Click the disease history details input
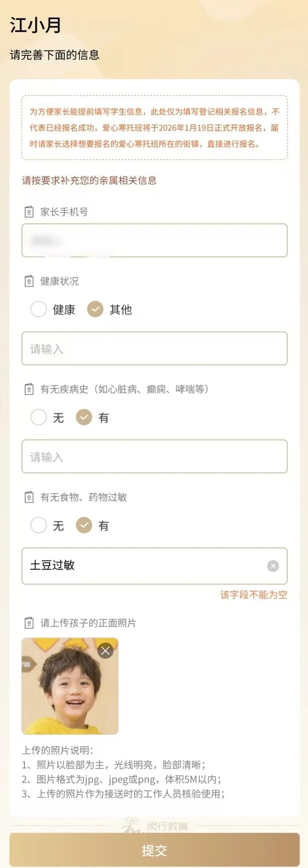Image resolution: width=308 pixels, height=868 pixels. pos(154,457)
